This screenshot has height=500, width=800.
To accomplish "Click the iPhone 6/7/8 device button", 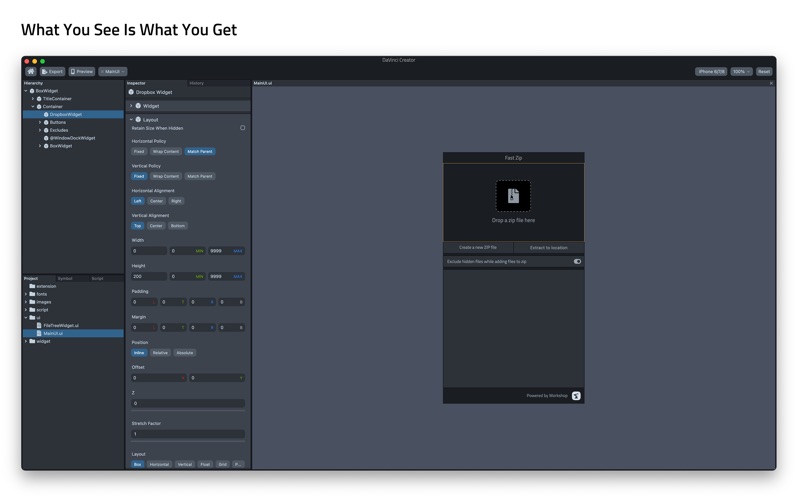I will (x=711, y=72).
